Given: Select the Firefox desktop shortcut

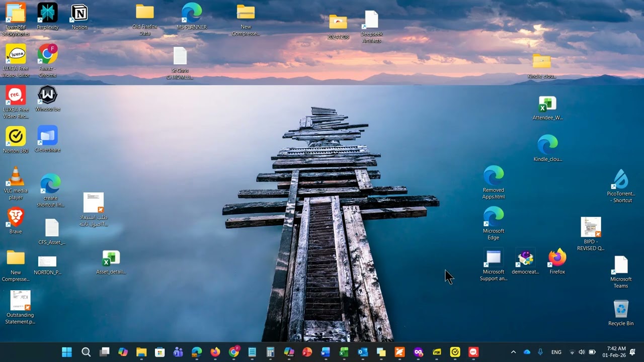Looking at the screenshot, I should [x=557, y=261].
